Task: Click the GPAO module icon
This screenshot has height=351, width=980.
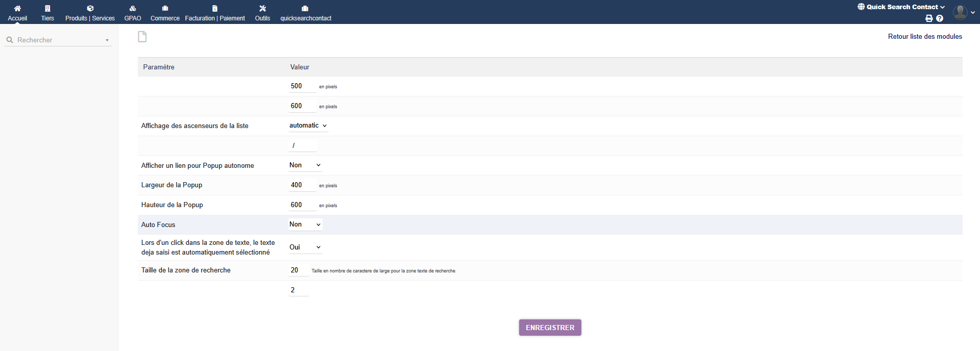Action: click(133, 8)
